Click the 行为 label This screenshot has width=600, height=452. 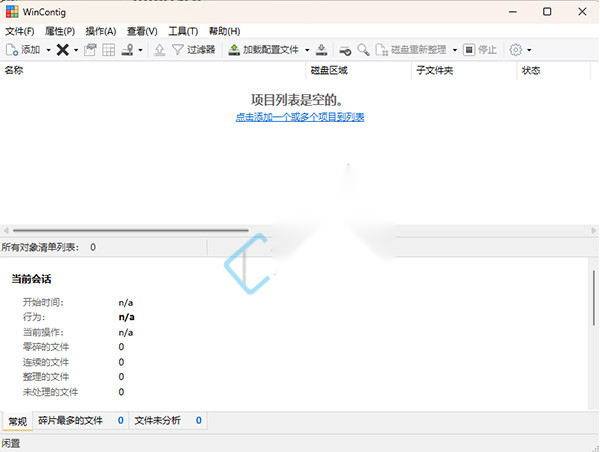34,317
